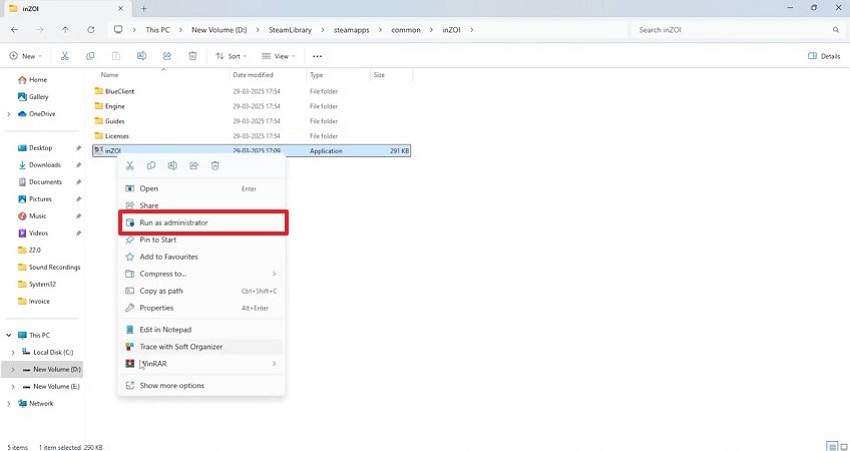This screenshot has height=451, width=850.
Task: Sort by the Name column header
Action: coord(110,75)
